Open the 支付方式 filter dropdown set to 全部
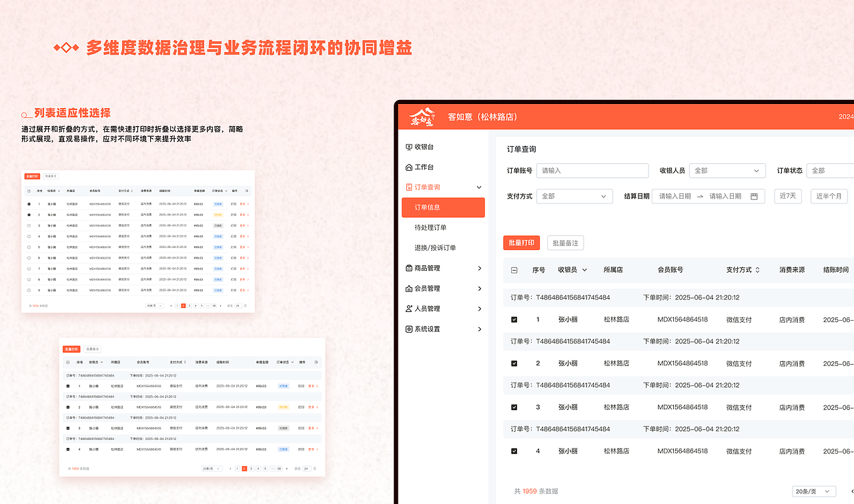The image size is (854, 504). pos(574,196)
